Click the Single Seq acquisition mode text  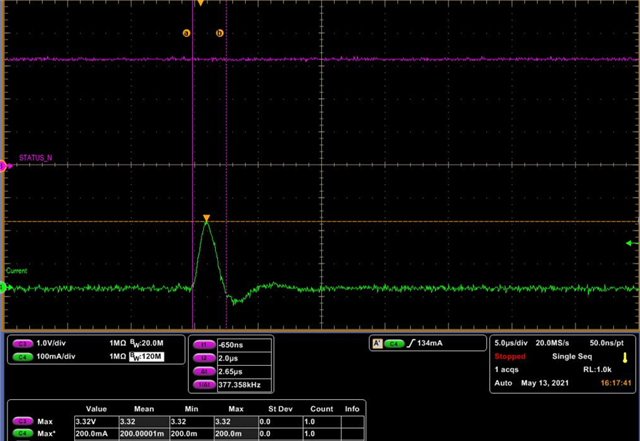point(572,356)
